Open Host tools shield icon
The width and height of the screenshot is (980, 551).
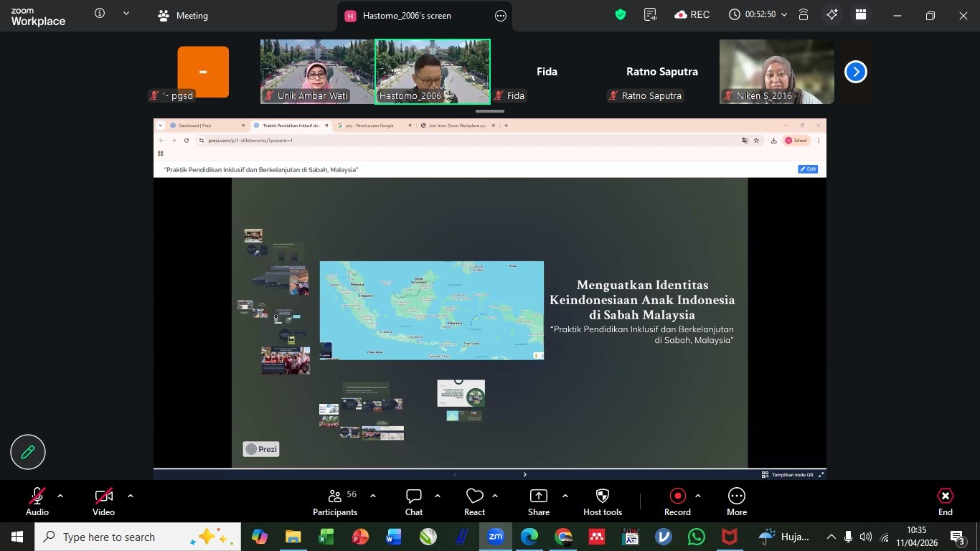pyautogui.click(x=603, y=501)
